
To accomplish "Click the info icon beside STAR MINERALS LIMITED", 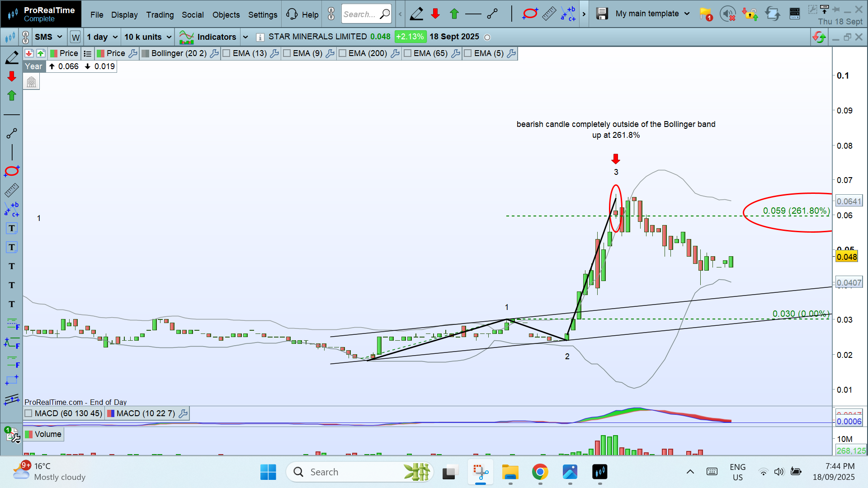I will pyautogui.click(x=260, y=37).
